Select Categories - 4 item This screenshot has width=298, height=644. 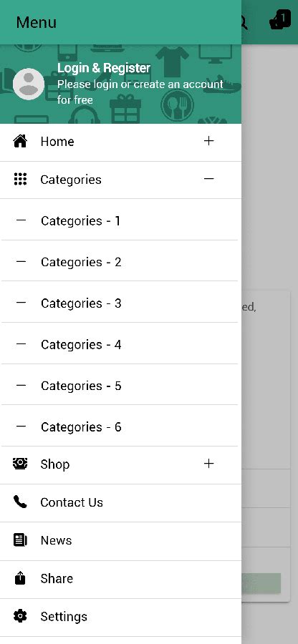tap(119, 343)
